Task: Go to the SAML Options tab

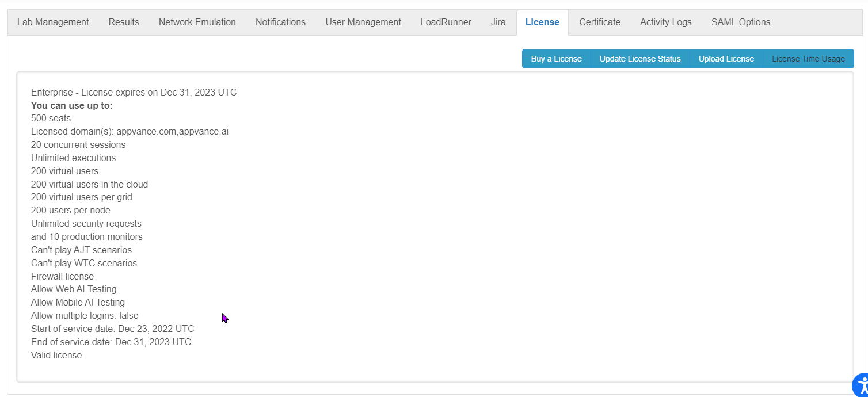Action: (x=741, y=22)
